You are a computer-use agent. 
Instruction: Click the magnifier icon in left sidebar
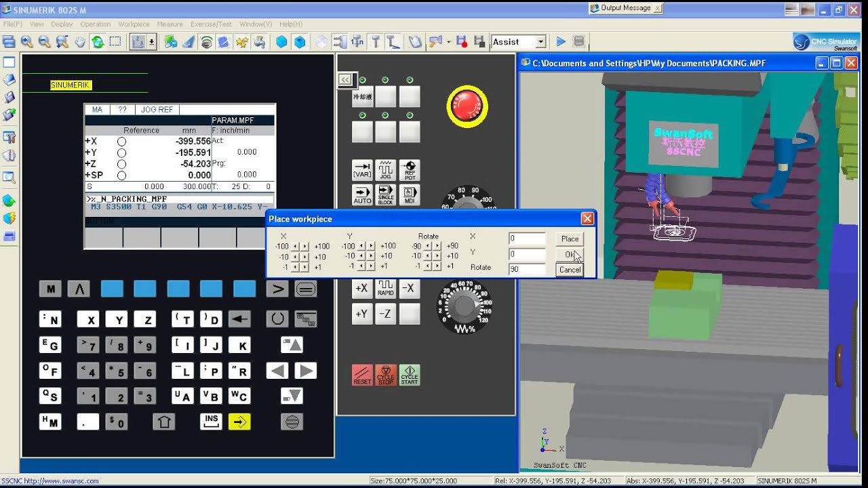(9, 178)
